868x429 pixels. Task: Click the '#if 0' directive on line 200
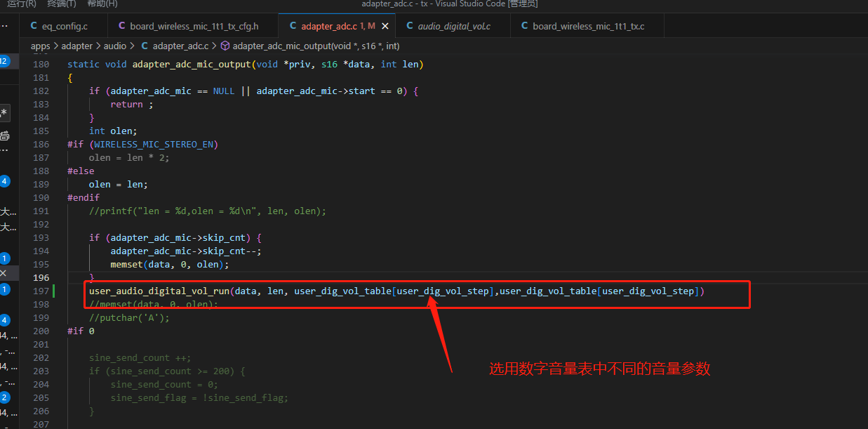81,331
